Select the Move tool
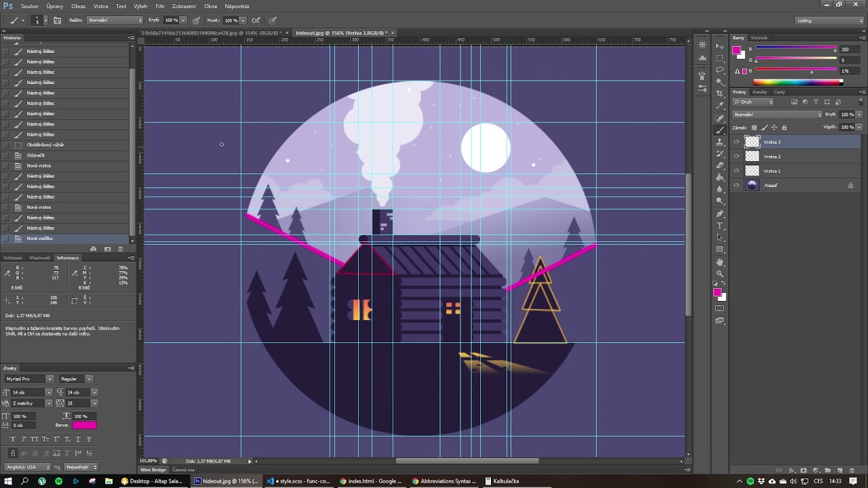Image resolution: width=868 pixels, height=488 pixels. tap(719, 46)
